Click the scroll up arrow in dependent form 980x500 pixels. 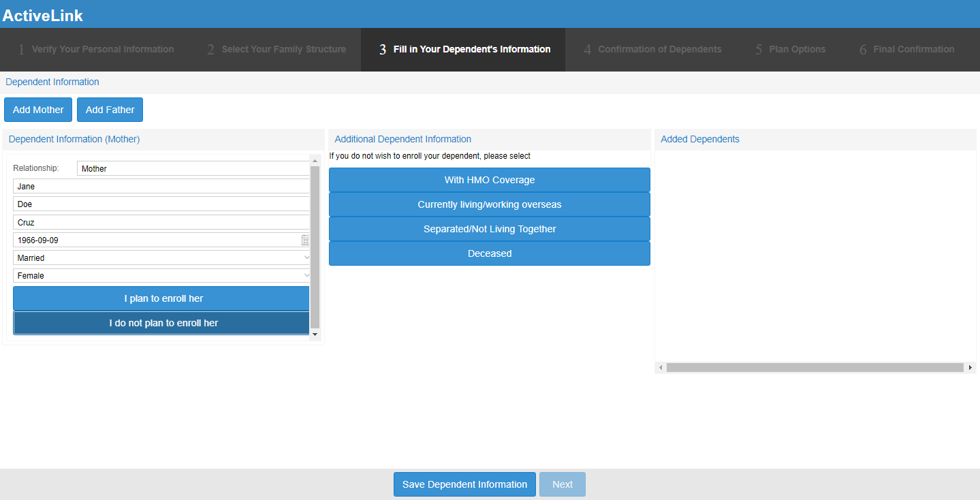click(x=315, y=161)
